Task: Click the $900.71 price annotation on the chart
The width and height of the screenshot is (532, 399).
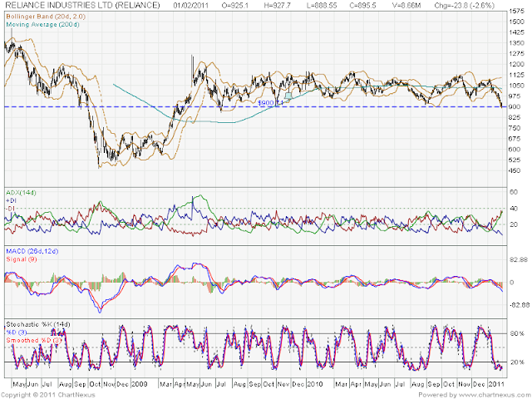Action: coord(270,102)
